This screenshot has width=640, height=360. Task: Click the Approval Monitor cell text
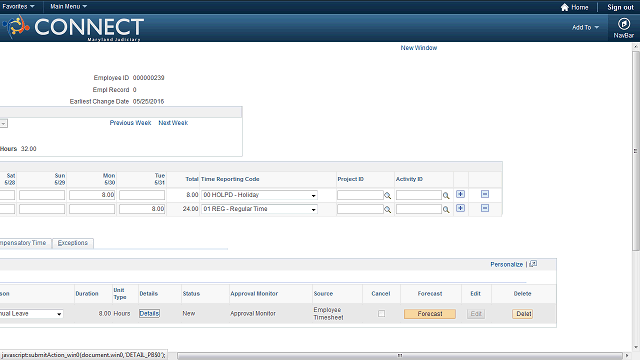click(x=253, y=313)
